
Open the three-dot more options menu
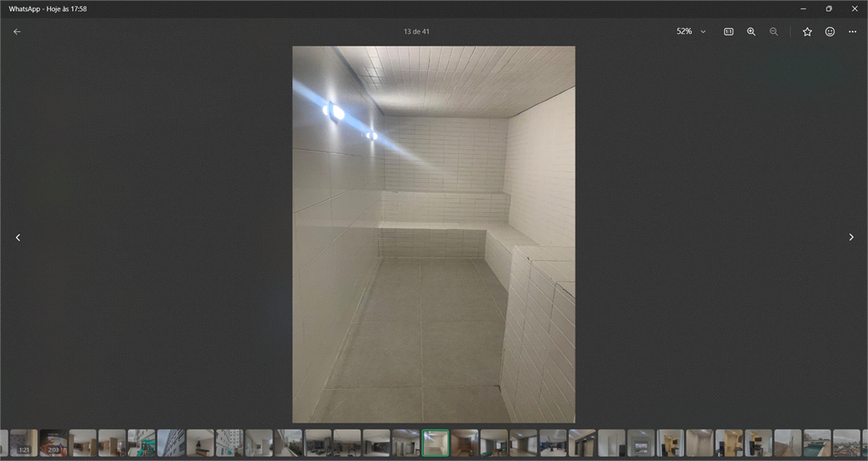click(x=852, y=31)
